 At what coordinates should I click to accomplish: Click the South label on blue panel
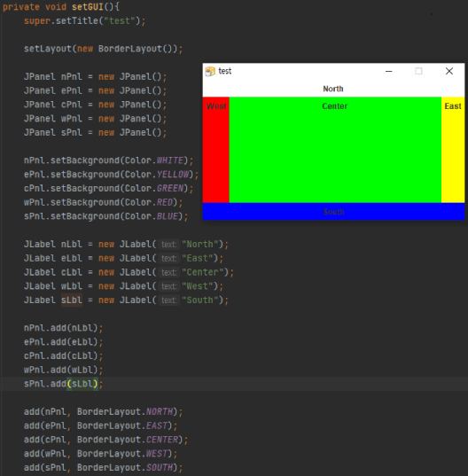[x=333, y=212]
